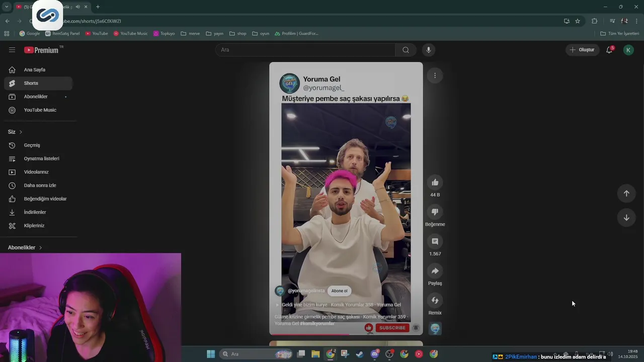
Task: Click the search magnifier button
Action: [406, 50]
